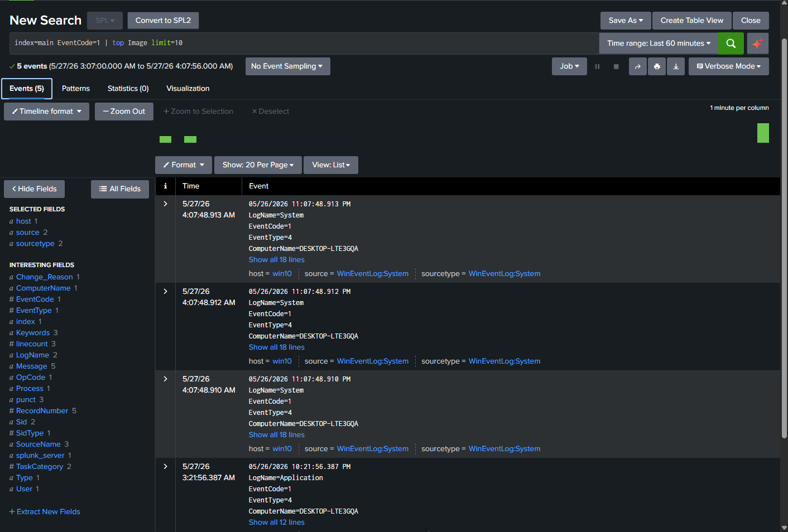Click Create Table View button
This screenshot has width=788, height=532.
coord(692,21)
